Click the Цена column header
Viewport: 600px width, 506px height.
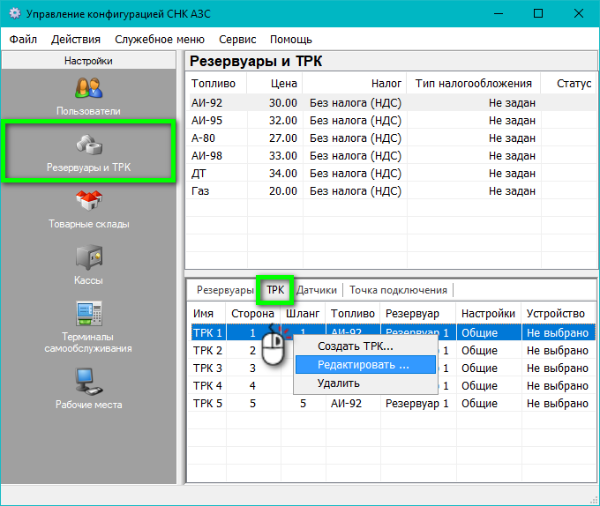point(283,84)
